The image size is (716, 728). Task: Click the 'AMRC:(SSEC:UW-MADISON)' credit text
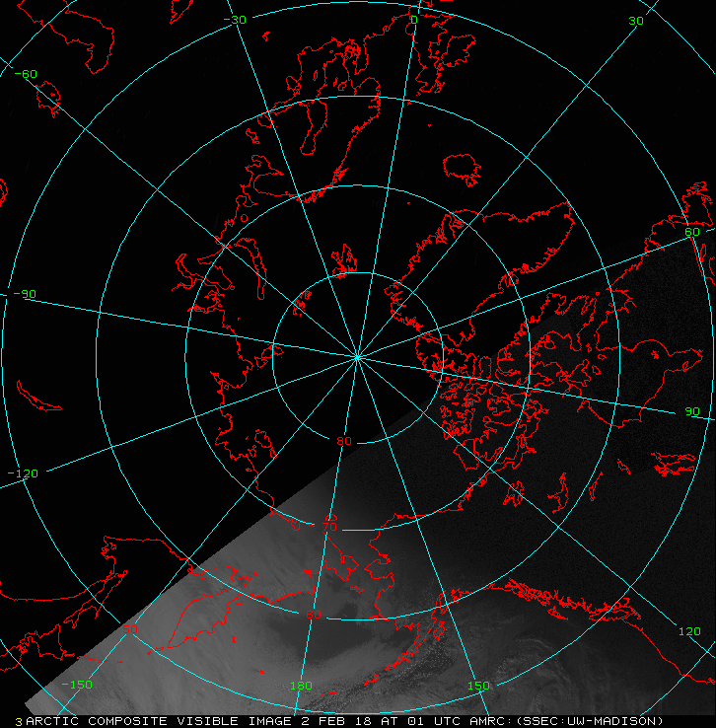click(x=566, y=721)
